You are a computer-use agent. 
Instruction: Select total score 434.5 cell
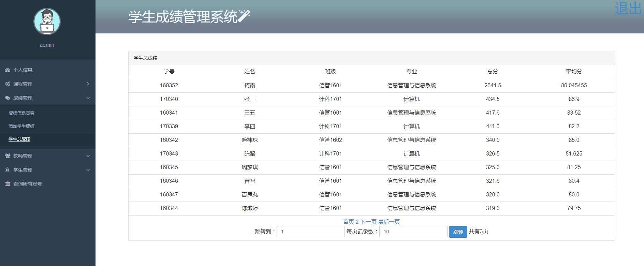click(493, 99)
